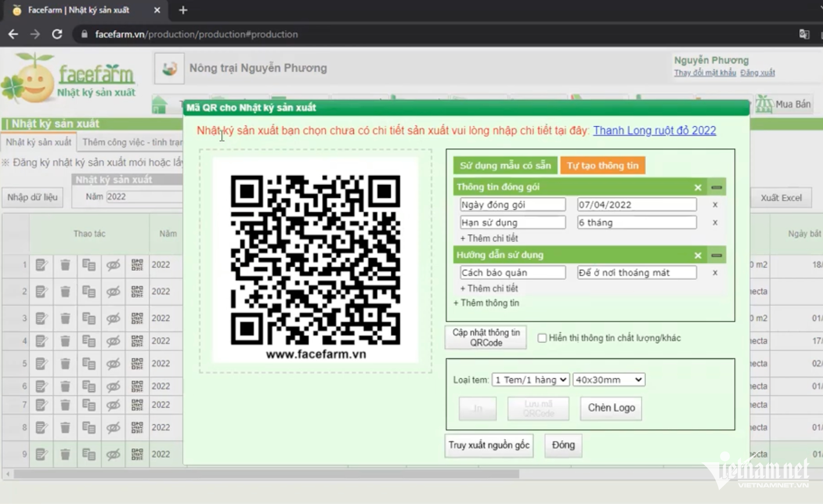Image resolution: width=823 pixels, height=504 pixels.
Task: Open the '40x30mm' size dropdown
Action: pyautogui.click(x=609, y=380)
